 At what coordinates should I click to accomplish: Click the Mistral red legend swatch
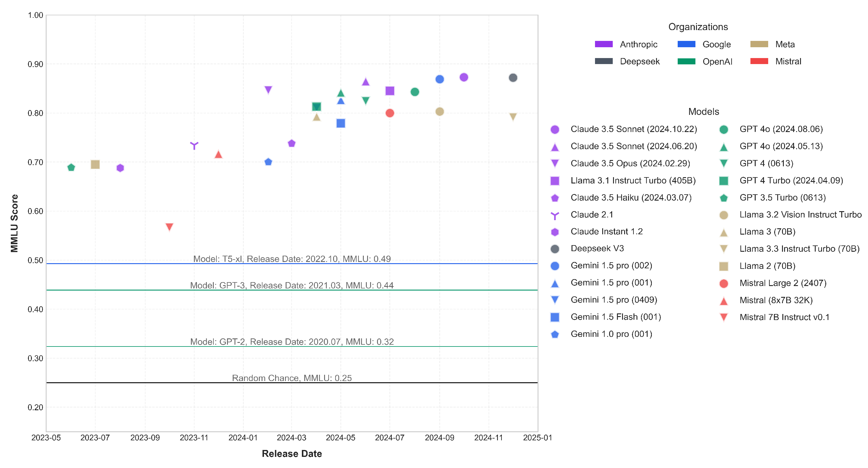click(x=759, y=61)
